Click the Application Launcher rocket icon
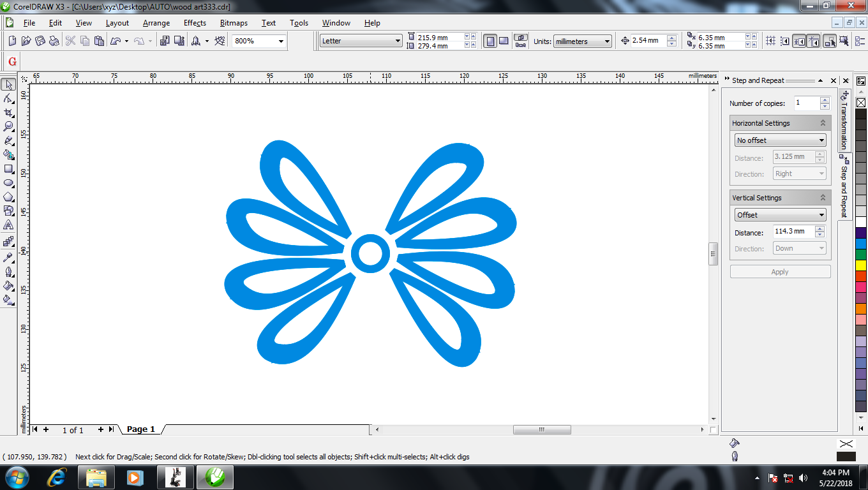 [x=196, y=41]
